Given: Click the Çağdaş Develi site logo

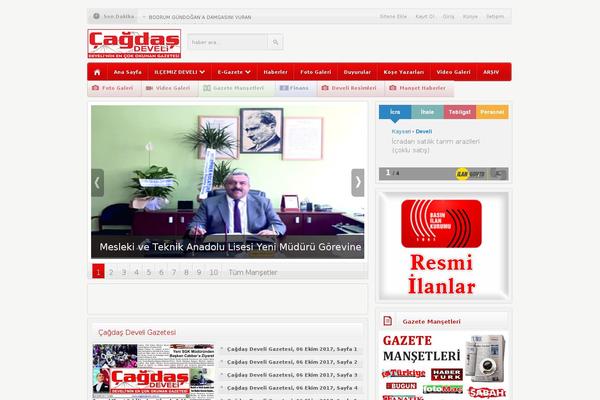Looking at the screenshot, I should click(134, 44).
